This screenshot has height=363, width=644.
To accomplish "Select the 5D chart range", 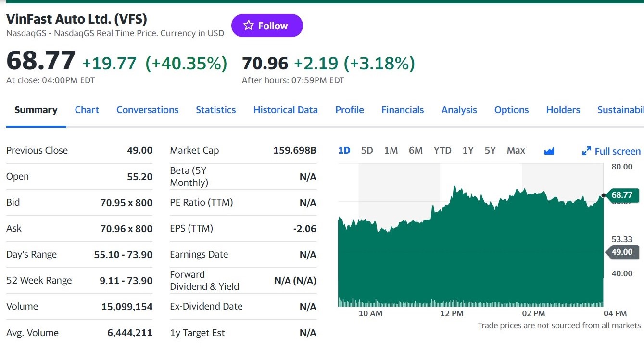I will pos(367,150).
